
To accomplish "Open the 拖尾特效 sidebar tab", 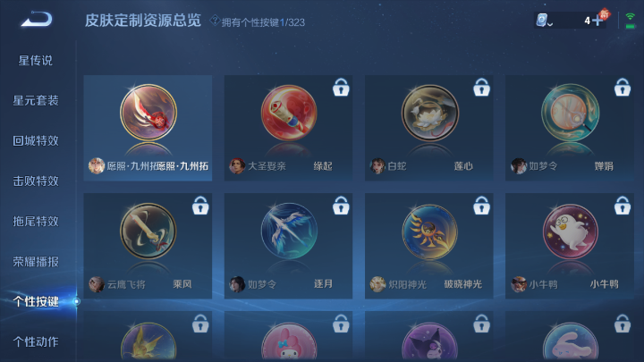I will [35, 222].
